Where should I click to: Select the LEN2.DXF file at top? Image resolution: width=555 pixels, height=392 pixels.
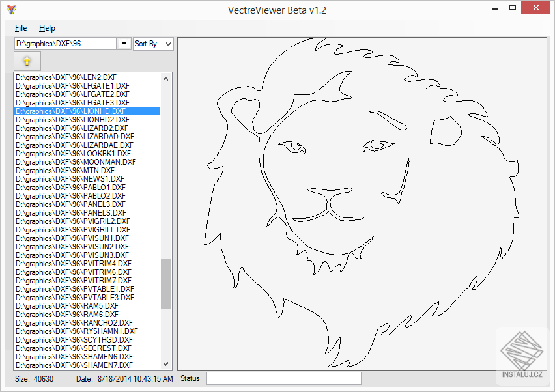(68, 77)
